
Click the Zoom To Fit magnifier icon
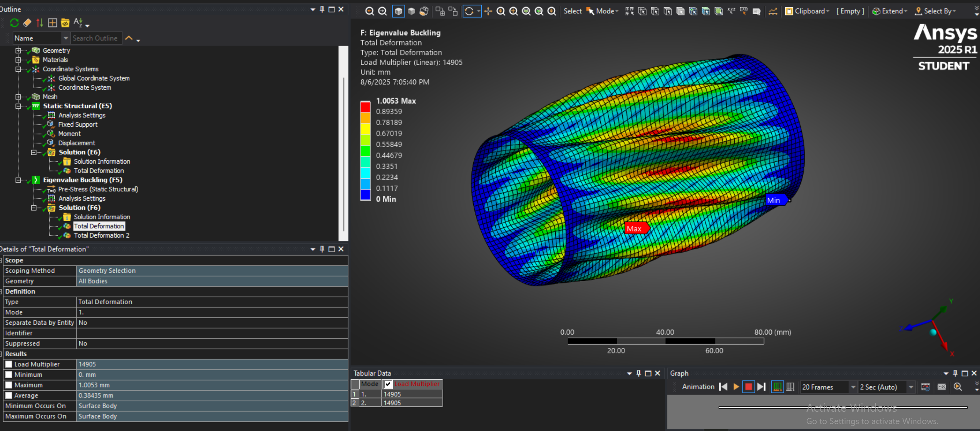[526, 11]
